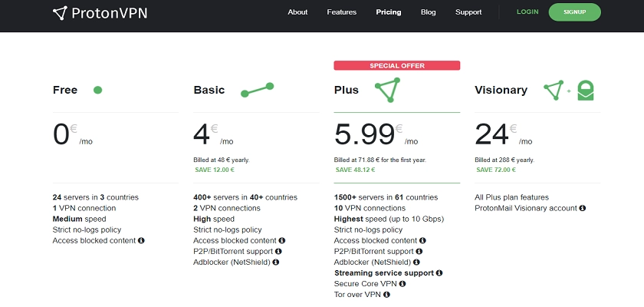
Task: Open info icon for Basic Access blocked content
Action: coord(282,240)
